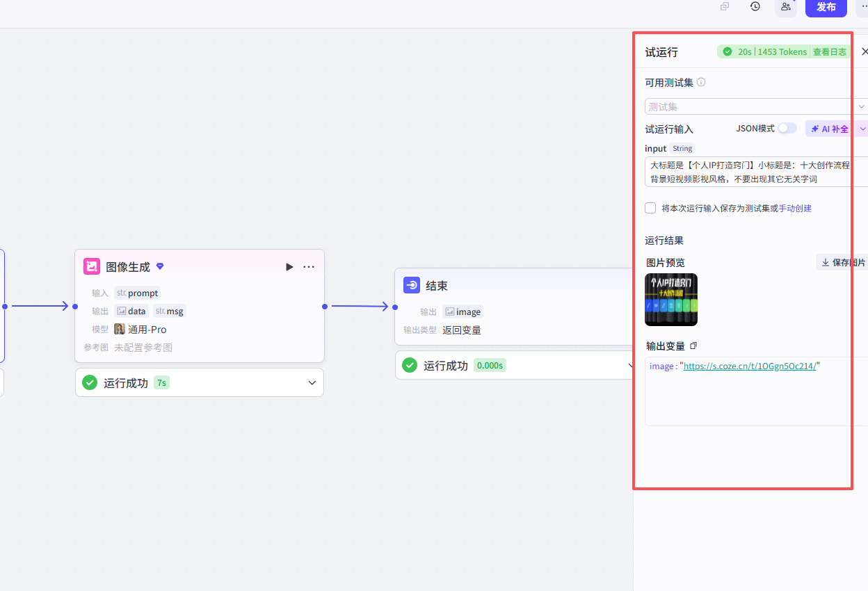
Task: Click the input String text field
Action: pos(756,172)
